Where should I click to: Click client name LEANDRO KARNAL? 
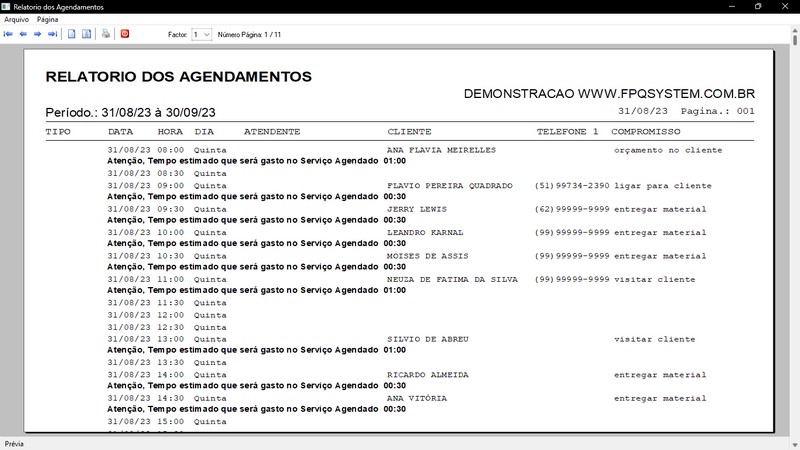(425, 233)
